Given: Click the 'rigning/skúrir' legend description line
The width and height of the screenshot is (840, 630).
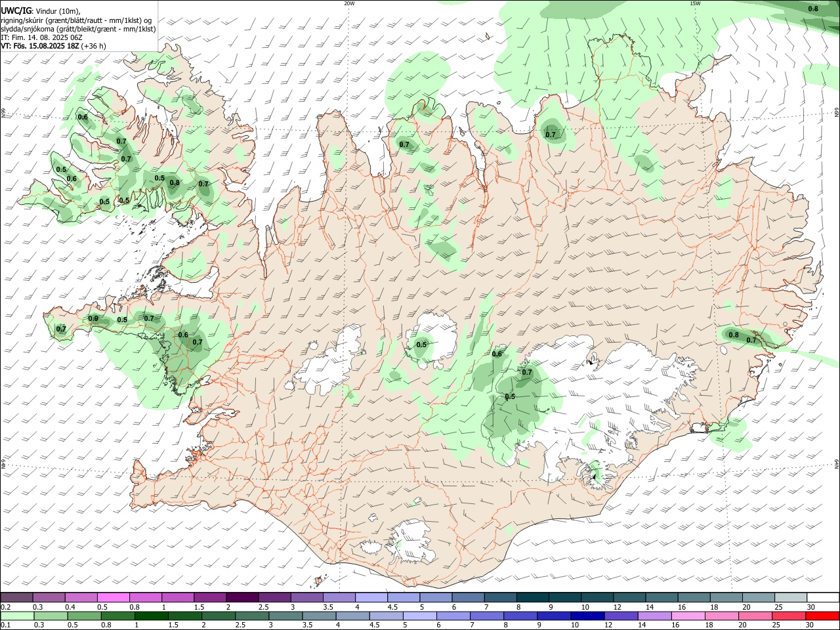Looking at the screenshot, I should pyautogui.click(x=77, y=20).
